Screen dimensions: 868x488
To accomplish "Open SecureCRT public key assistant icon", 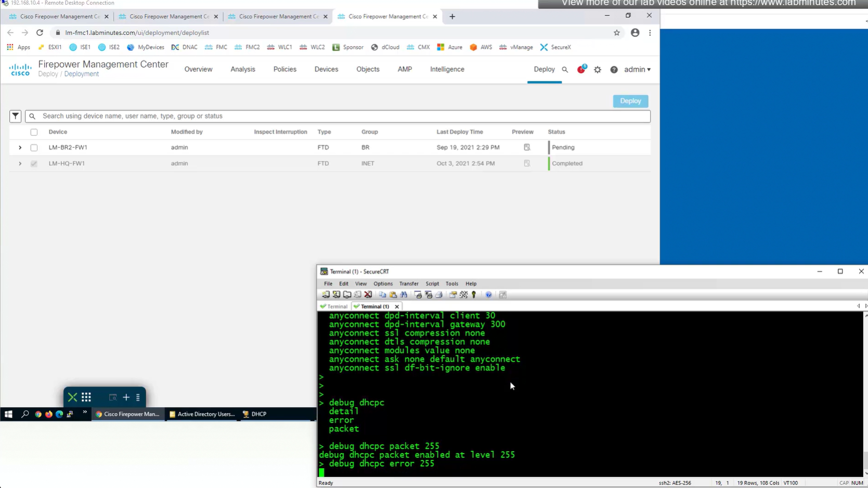I will click(474, 295).
